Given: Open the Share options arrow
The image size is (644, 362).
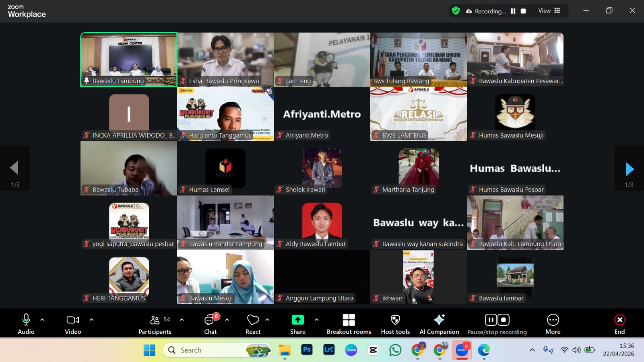Looking at the screenshot, I should [x=316, y=320].
